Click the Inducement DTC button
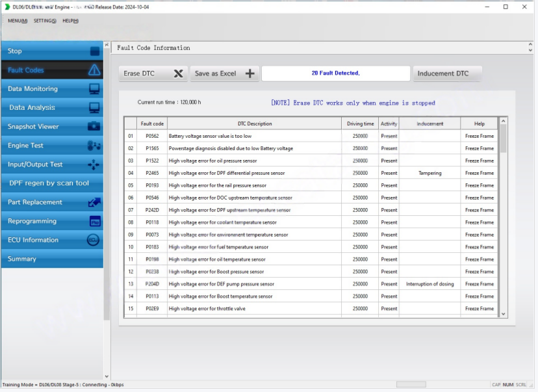 click(x=446, y=73)
